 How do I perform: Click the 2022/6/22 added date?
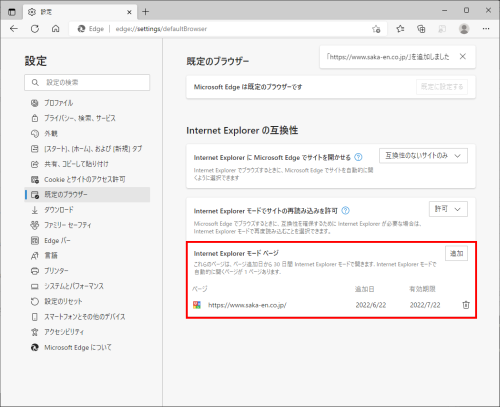tap(371, 305)
